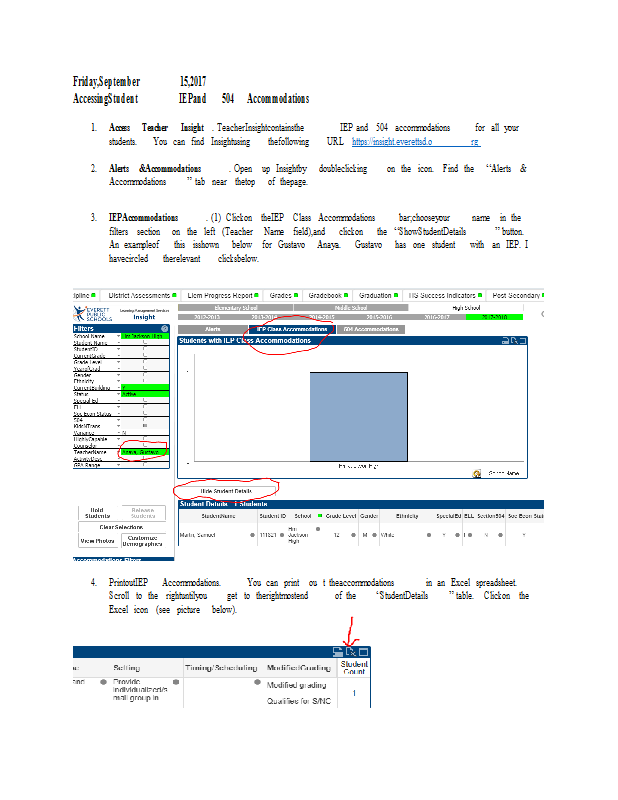Click the blue bar in the chart
Screen dimensions: 618x800
point(359,417)
